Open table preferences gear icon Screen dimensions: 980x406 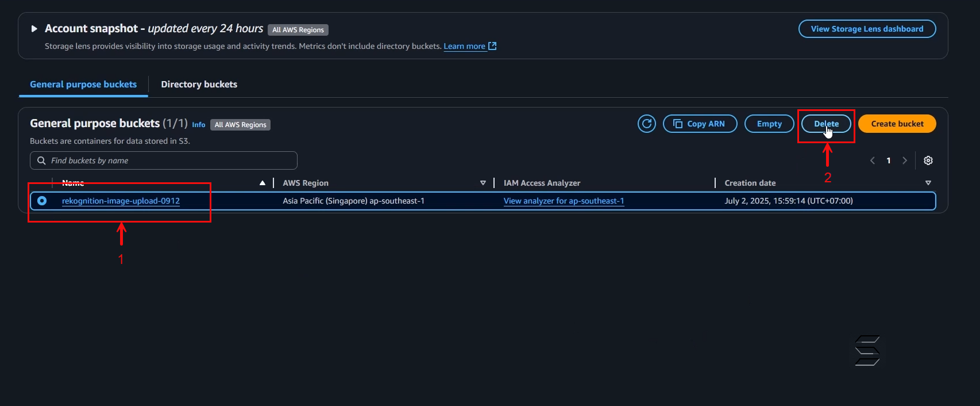(x=928, y=160)
